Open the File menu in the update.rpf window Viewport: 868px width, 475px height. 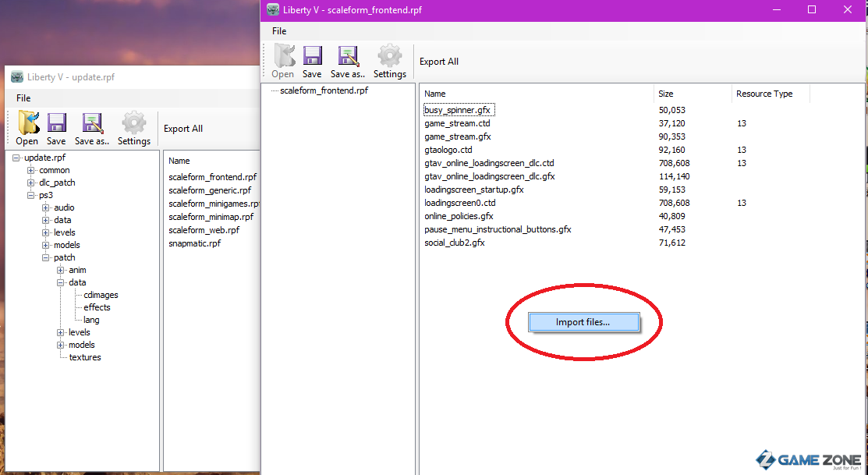[x=23, y=98]
